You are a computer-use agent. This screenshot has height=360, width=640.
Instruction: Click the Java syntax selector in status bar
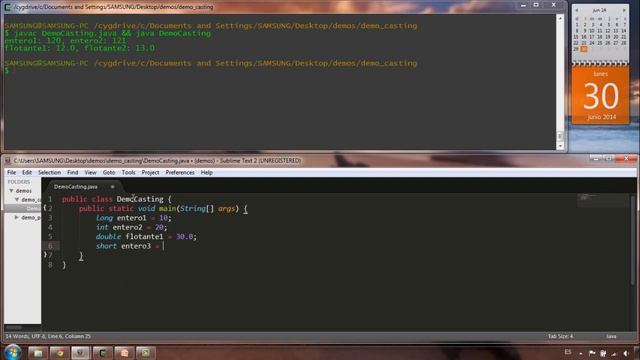[611, 336]
